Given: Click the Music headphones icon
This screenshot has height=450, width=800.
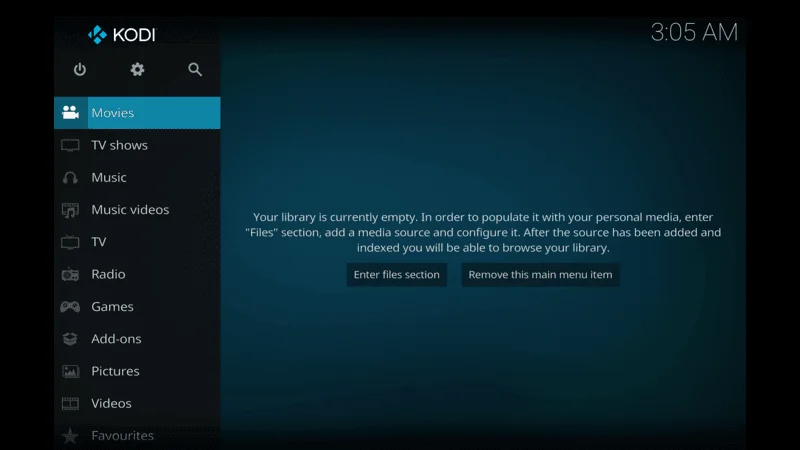Looking at the screenshot, I should point(70,178).
